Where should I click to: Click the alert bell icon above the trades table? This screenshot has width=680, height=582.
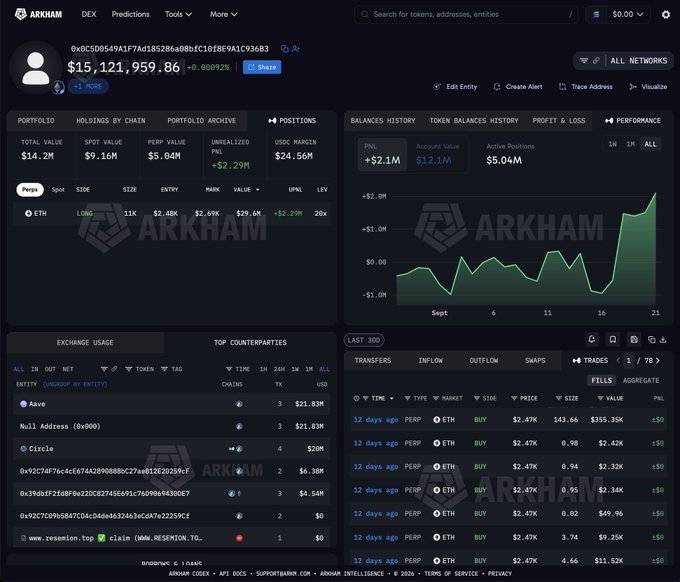pyautogui.click(x=592, y=340)
